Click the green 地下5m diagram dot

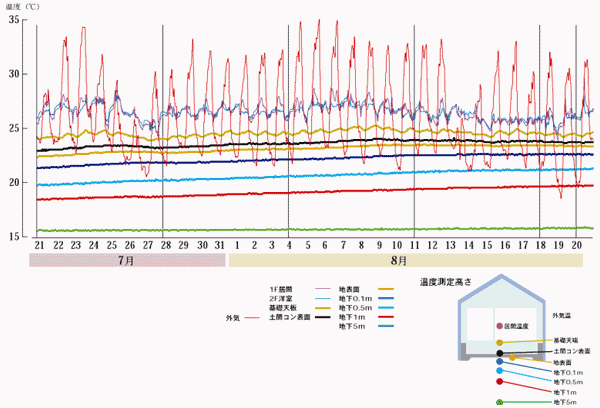(x=499, y=402)
